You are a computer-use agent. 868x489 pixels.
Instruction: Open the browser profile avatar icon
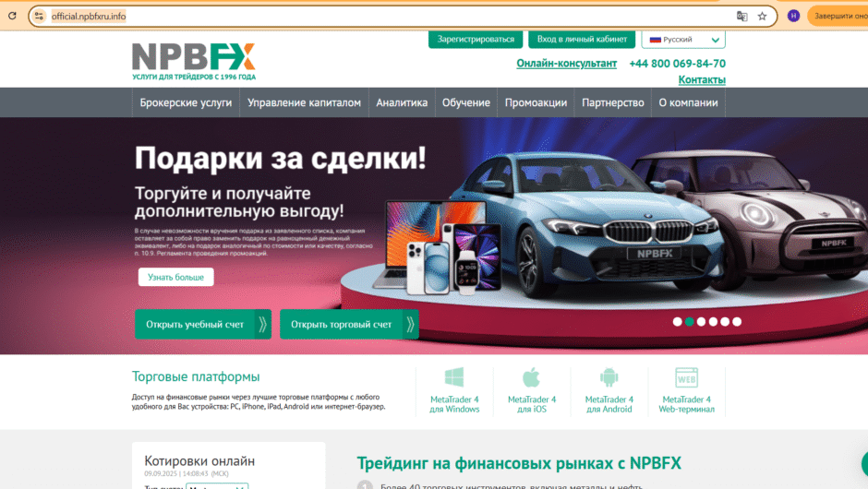793,16
